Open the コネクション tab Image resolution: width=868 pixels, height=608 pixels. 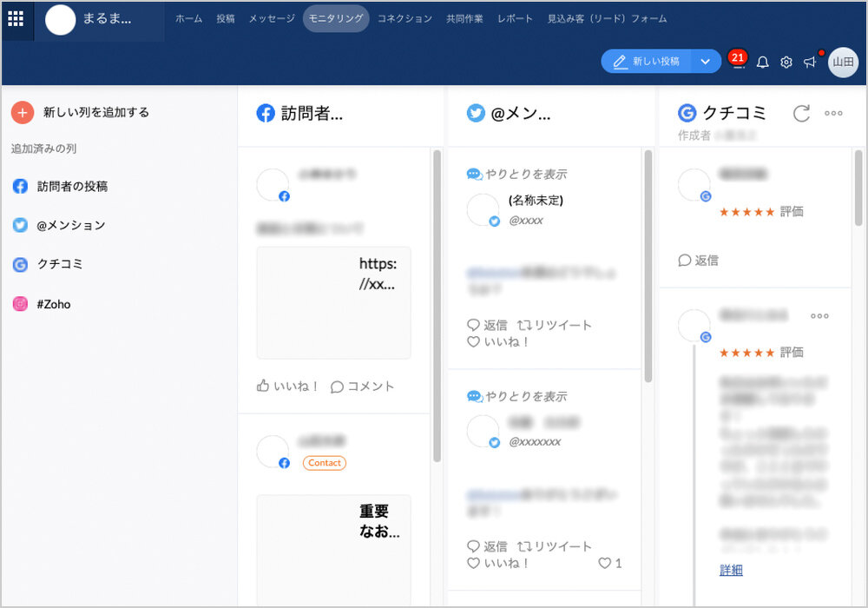click(404, 19)
